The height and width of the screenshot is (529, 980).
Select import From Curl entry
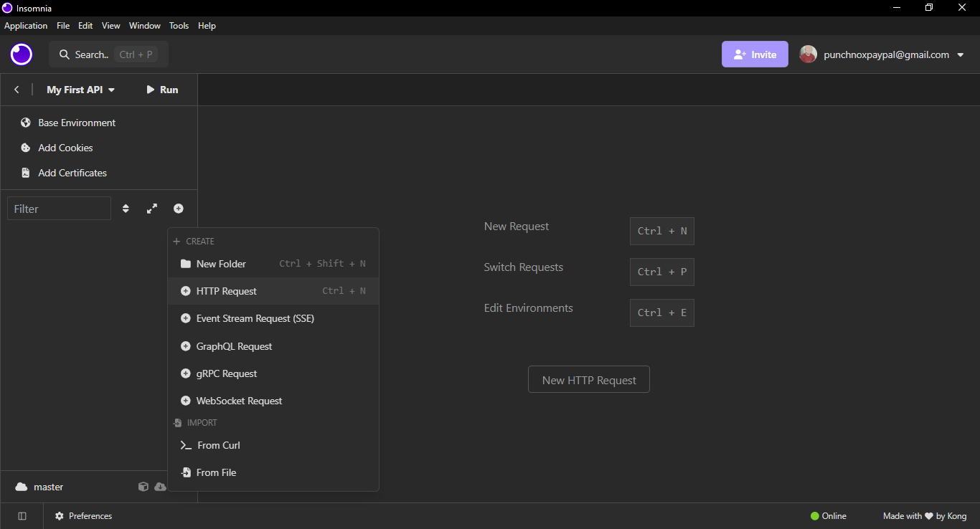[x=273, y=445]
